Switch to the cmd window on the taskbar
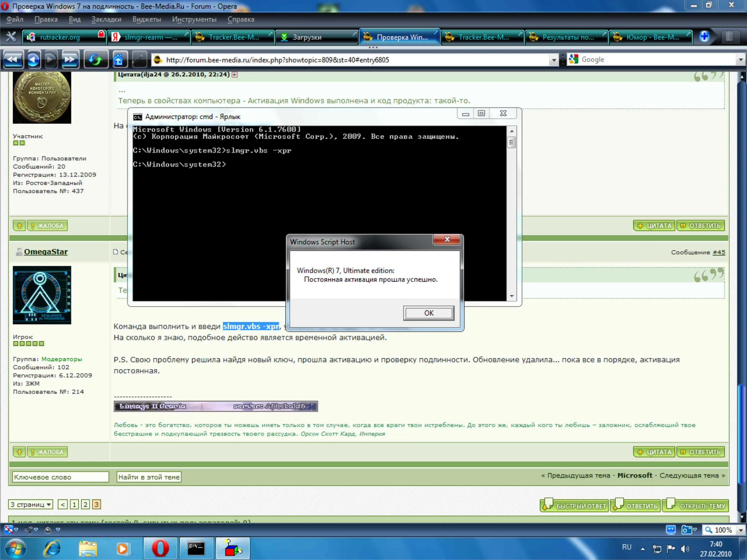 point(196,548)
